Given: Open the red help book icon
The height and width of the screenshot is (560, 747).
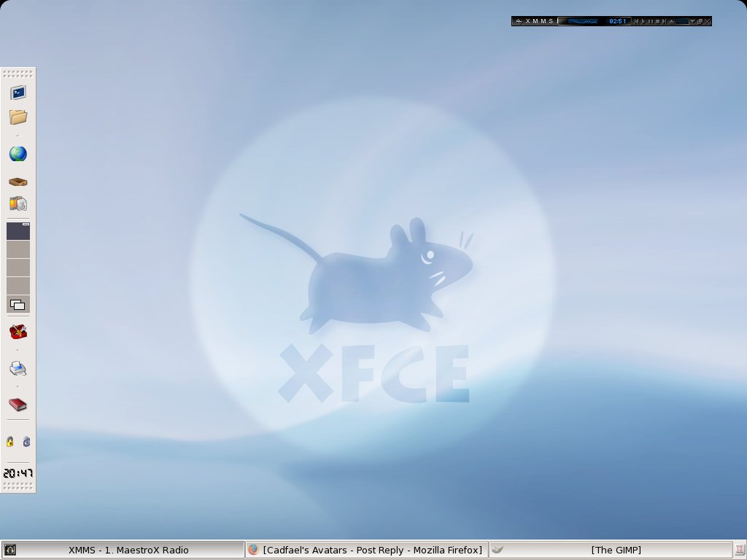Looking at the screenshot, I should pos(18,405).
